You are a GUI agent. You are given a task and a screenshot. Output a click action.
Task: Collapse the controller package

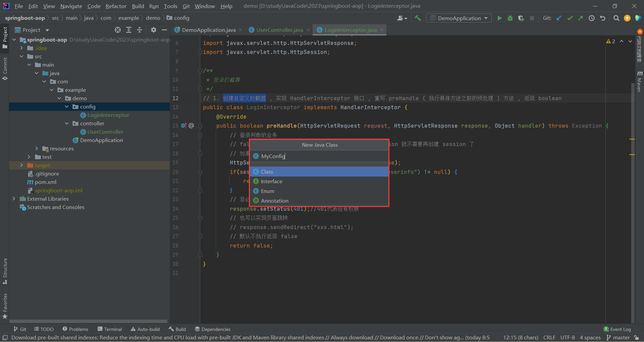pyautogui.click(x=67, y=123)
